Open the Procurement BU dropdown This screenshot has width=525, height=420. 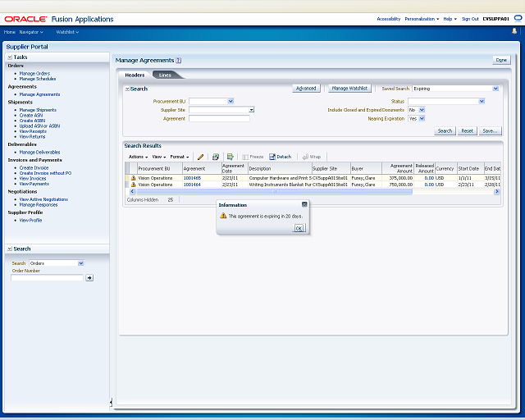click(x=231, y=101)
